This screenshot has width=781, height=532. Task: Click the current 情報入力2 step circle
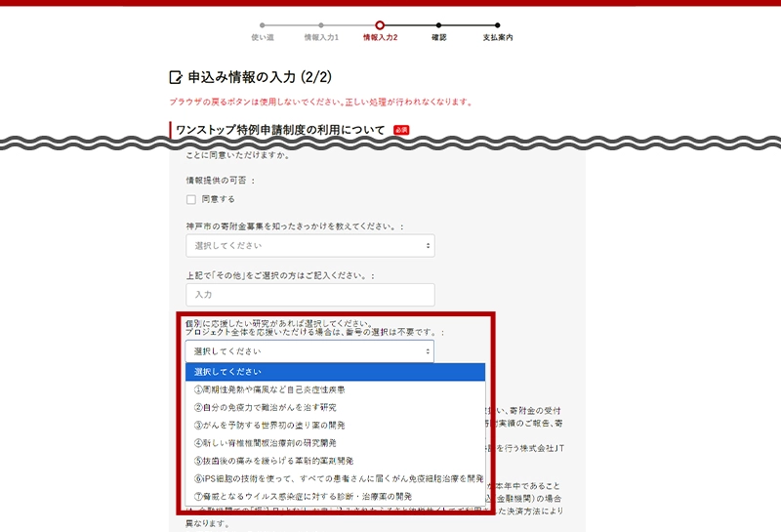point(380,25)
